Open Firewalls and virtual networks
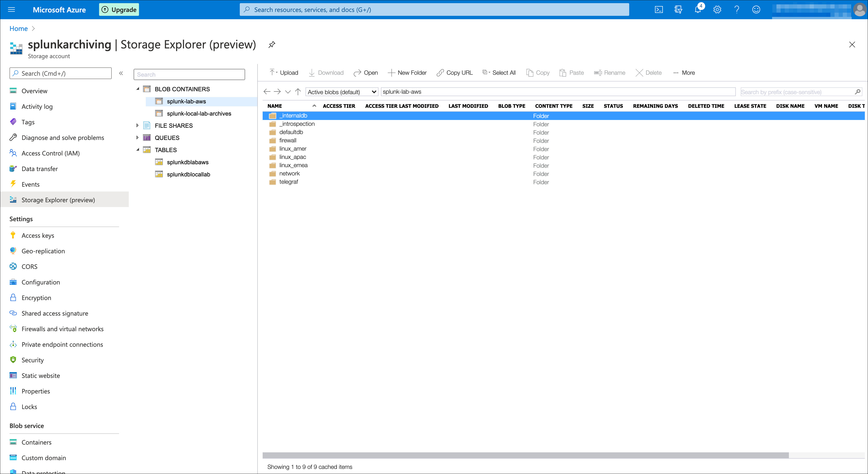Image resolution: width=868 pixels, height=474 pixels. 62,329
